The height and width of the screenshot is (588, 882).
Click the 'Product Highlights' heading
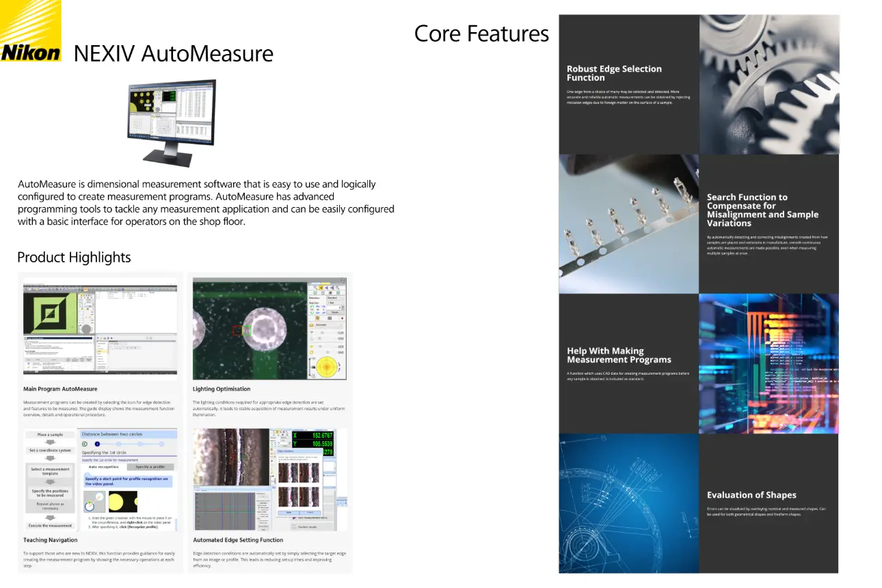pos(74,257)
